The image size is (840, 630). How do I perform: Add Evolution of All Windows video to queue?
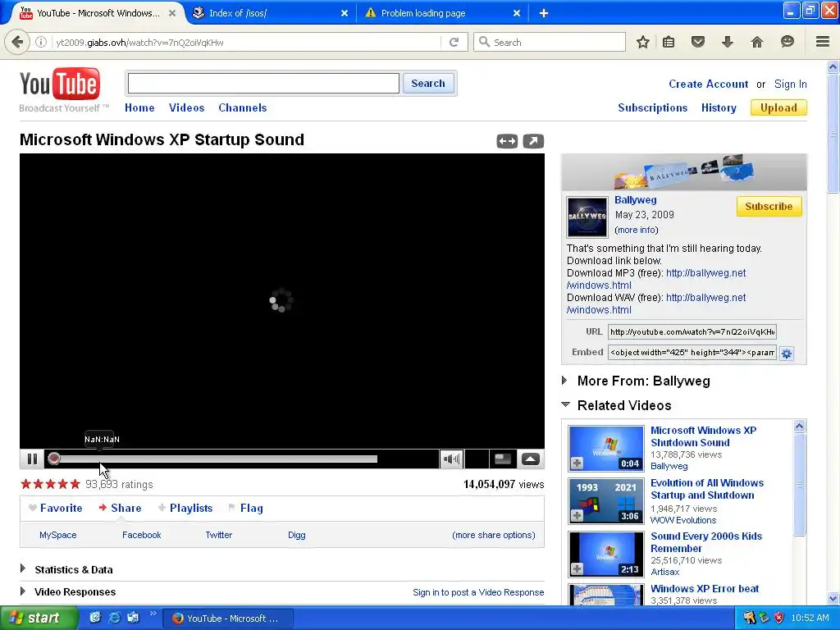(577, 516)
